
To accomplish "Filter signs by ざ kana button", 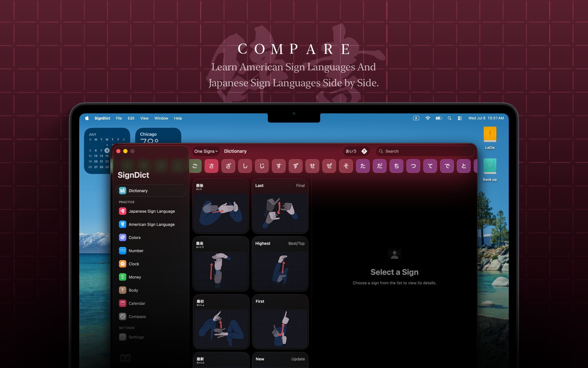I will 228,166.
